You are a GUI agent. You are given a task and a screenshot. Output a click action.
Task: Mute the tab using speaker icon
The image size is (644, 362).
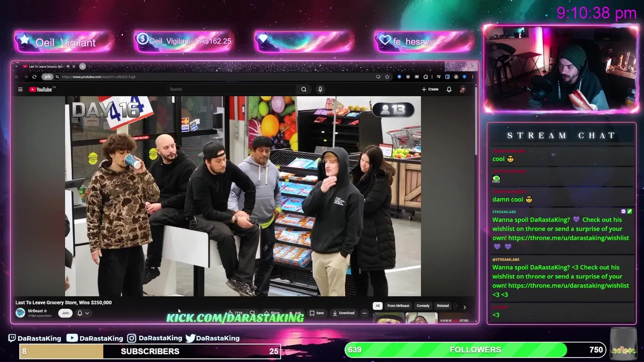[x=68, y=66]
